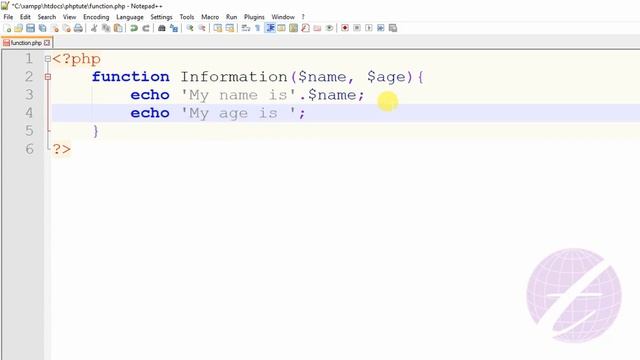Open a file with the toolbar folder icon
Viewport: 640px width, 360px height.
19,28
